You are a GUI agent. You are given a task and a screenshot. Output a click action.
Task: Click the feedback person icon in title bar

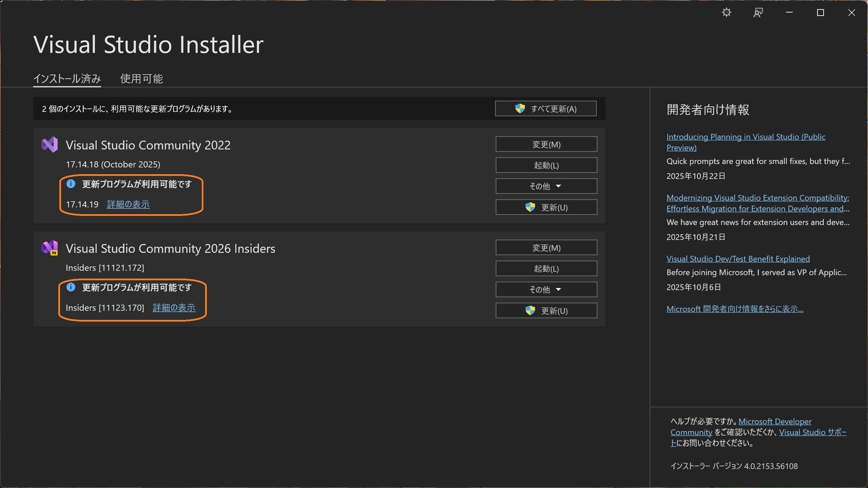[758, 13]
